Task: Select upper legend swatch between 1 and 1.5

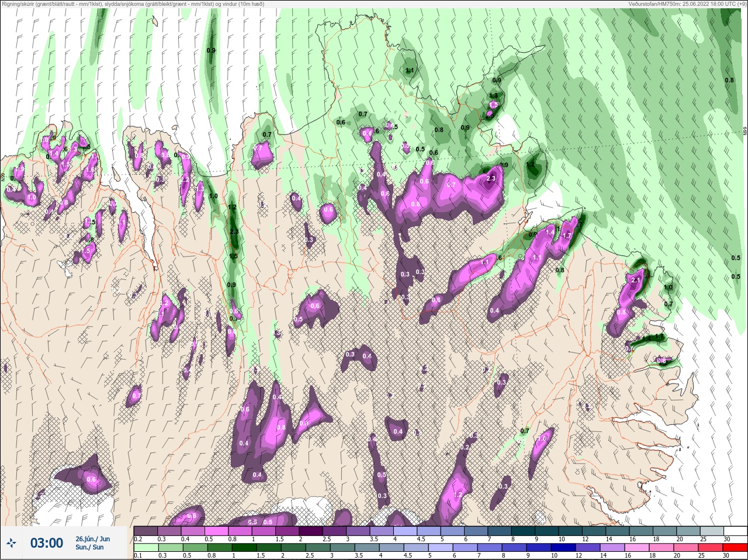Action: click(264, 531)
